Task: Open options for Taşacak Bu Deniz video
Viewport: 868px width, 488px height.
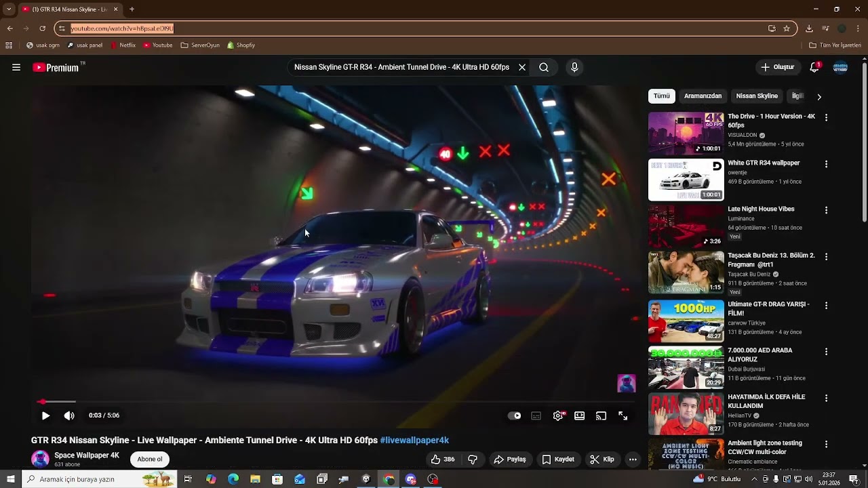Action: [826, 257]
